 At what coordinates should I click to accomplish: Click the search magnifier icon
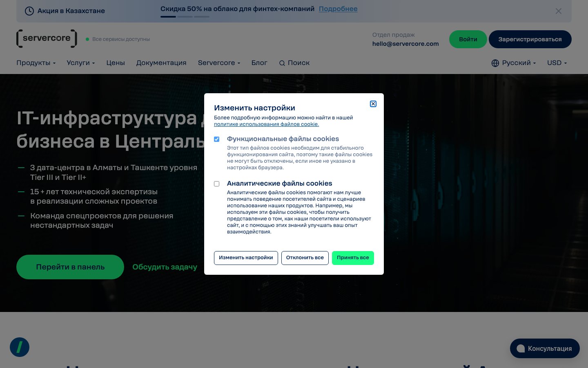(282, 63)
